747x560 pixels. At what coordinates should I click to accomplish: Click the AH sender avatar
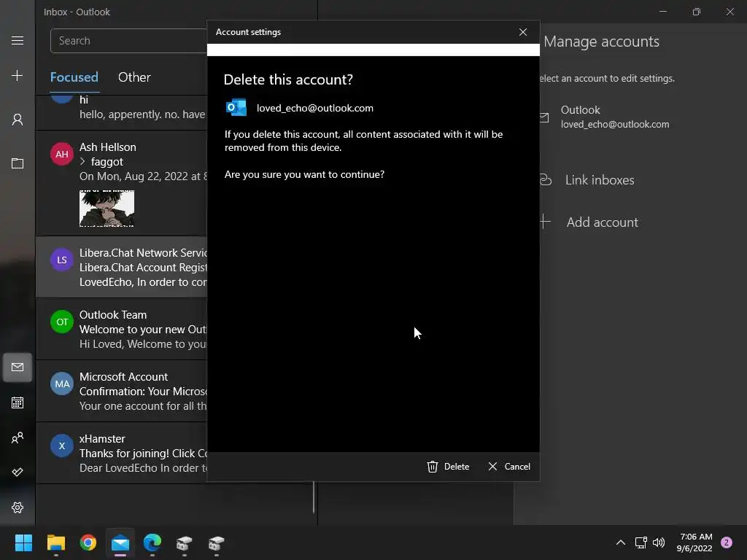click(62, 155)
